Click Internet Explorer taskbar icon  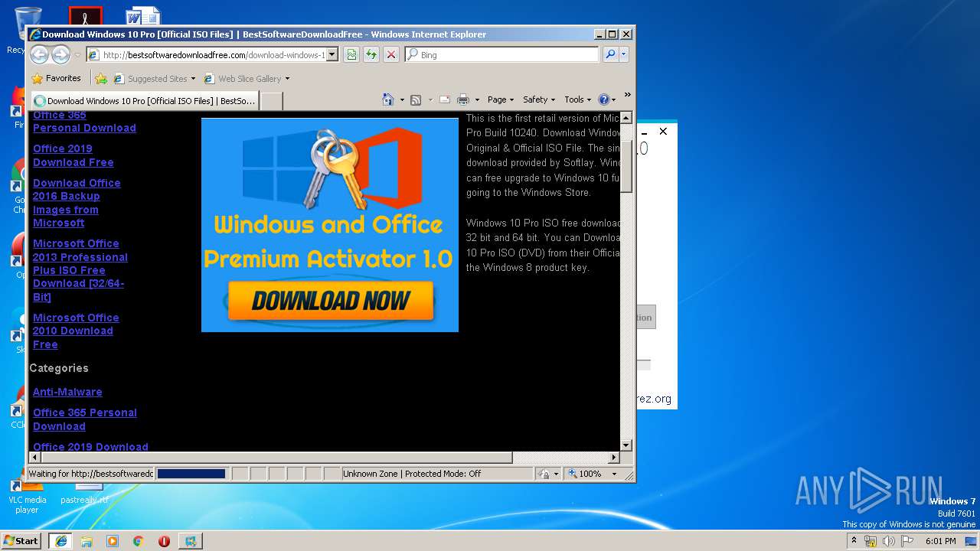[x=60, y=540]
